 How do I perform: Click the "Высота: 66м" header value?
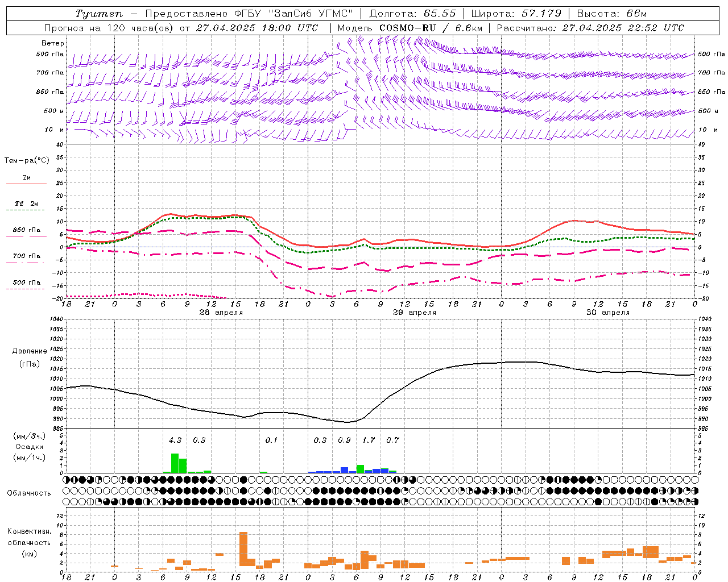612,14
